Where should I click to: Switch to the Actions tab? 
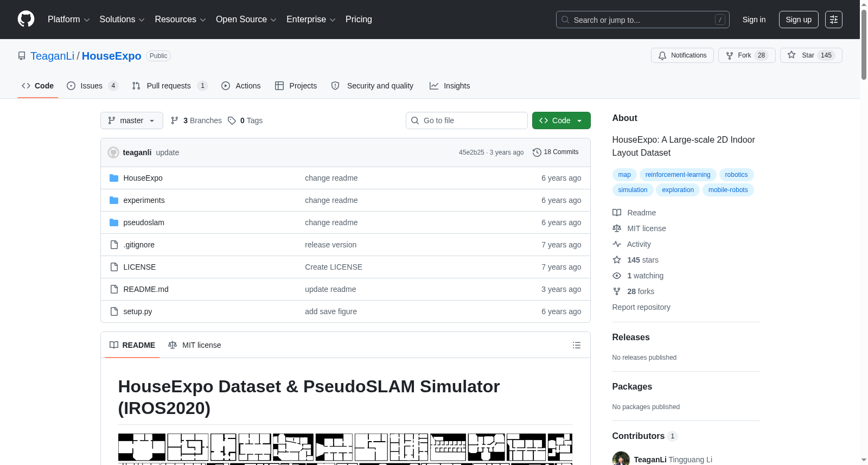click(x=241, y=86)
